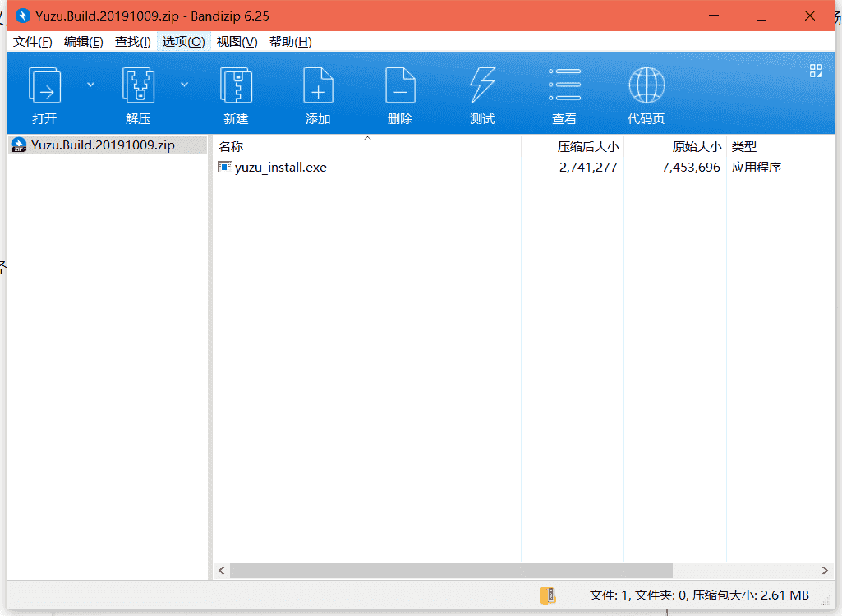The image size is (842, 616).
Task: Click the zip icon beside Yuzu.Build.20191009.zip
Action: click(x=19, y=145)
